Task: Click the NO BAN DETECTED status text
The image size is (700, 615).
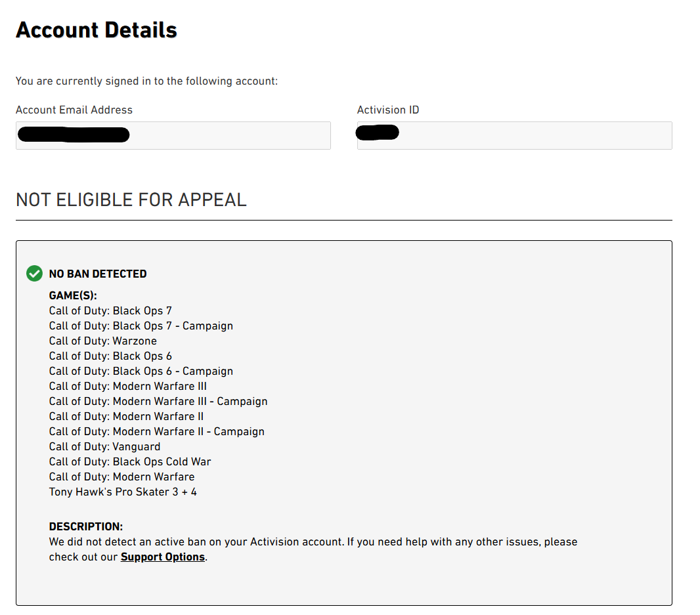Action: [98, 274]
